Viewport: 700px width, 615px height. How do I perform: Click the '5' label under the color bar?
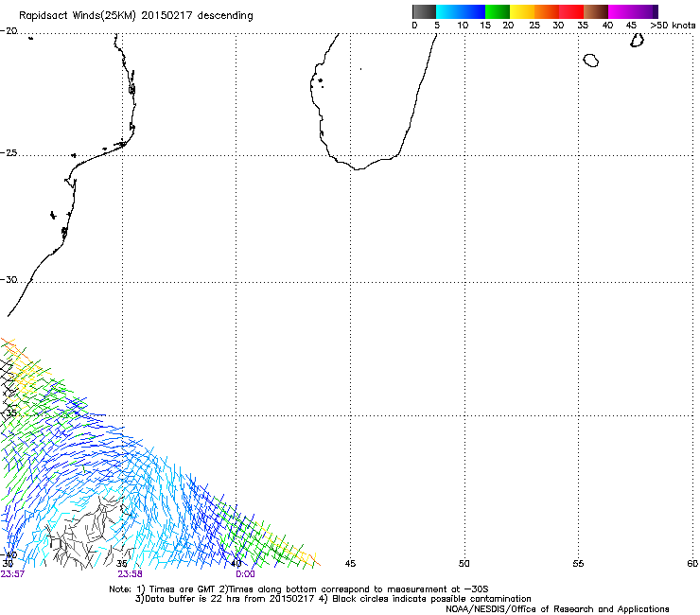coord(437,26)
